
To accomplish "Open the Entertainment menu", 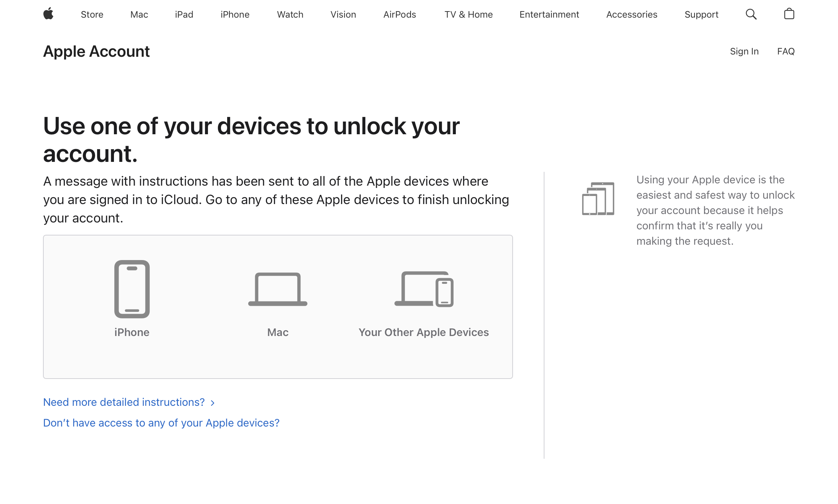I will click(x=549, y=15).
